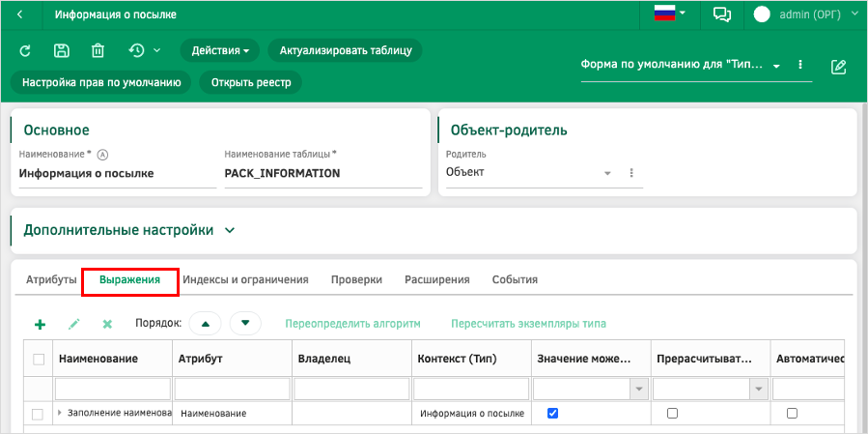This screenshot has width=868, height=434.
Task: Click Актуализировать таблицу button
Action: tap(346, 50)
